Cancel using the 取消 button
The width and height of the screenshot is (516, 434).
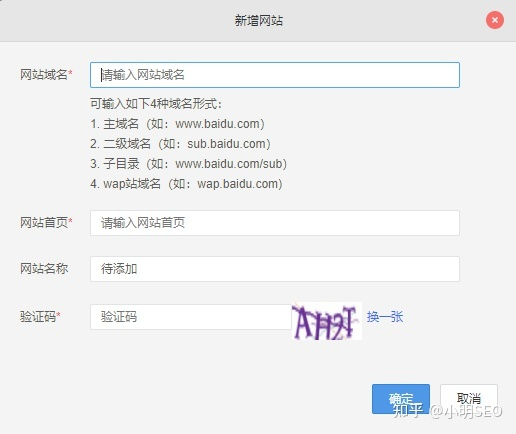(469, 399)
